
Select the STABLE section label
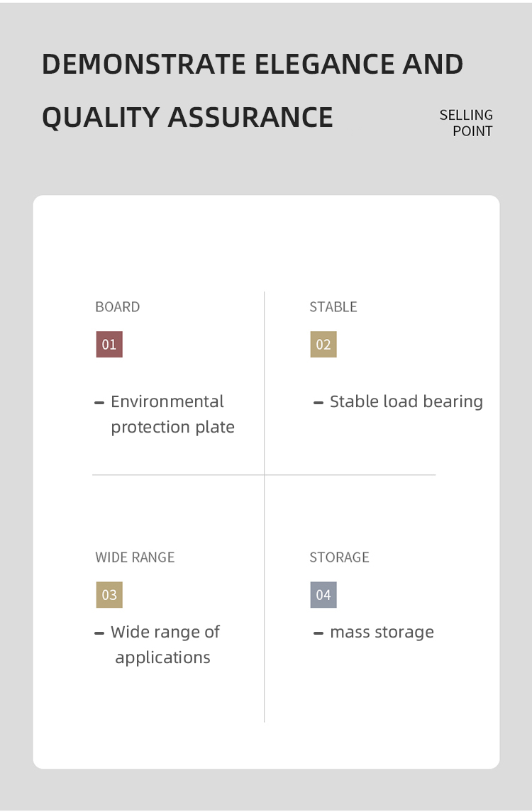pyautogui.click(x=333, y=307)
